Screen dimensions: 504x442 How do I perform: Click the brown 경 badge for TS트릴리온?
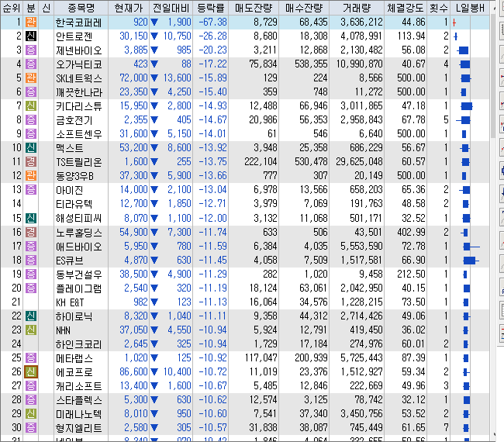point(31,162)
